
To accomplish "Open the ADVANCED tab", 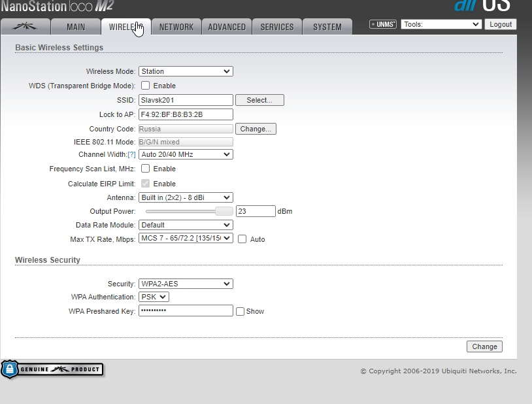I will pyautogui.click(x=227, y=27).
